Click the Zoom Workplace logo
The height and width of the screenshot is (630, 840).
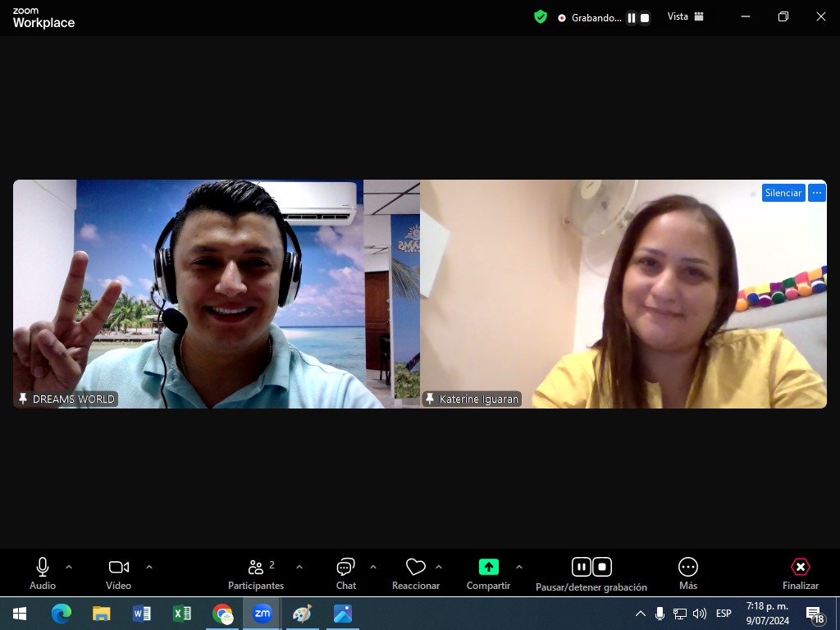click(x=43, y=18)
